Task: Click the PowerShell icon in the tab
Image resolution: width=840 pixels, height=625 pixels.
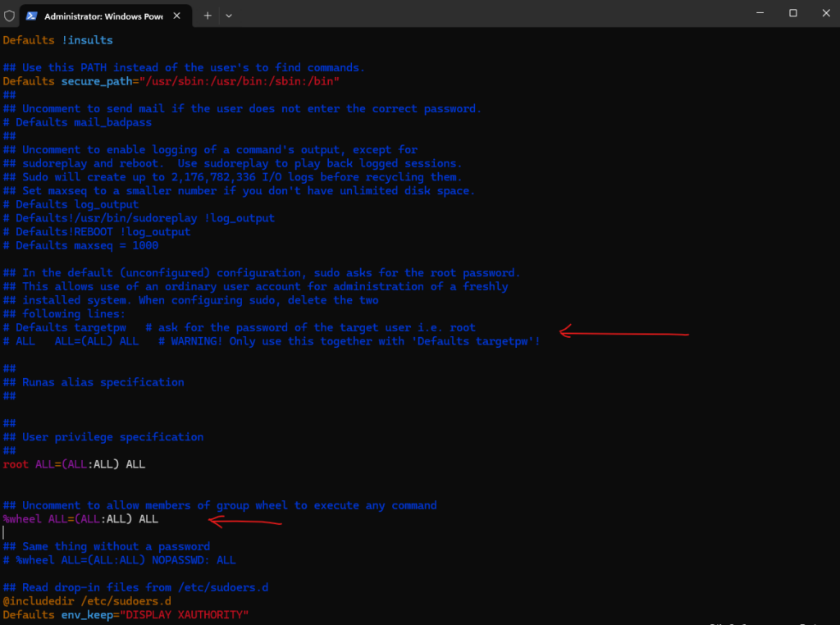Action: tap(31, 16)
